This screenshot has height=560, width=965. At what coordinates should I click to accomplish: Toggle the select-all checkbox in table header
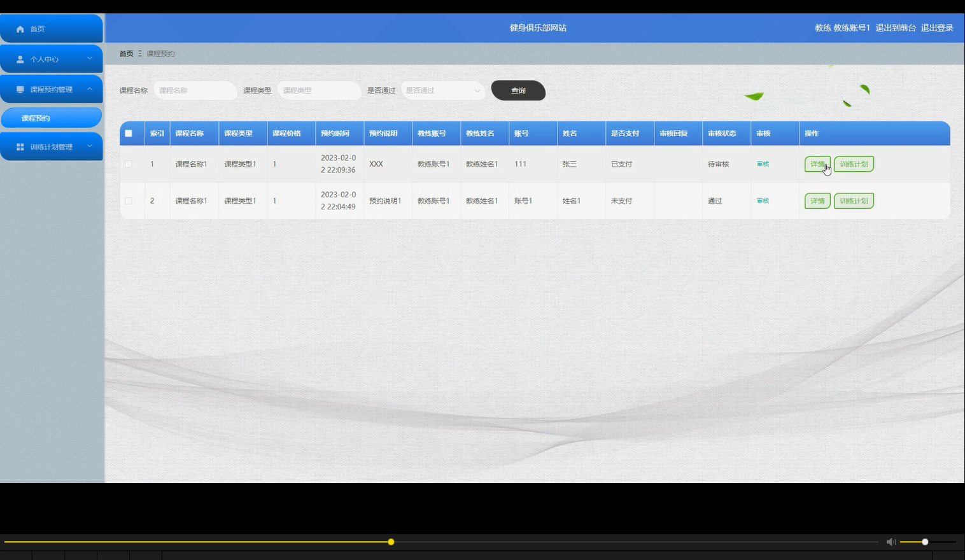click(129, 134)
